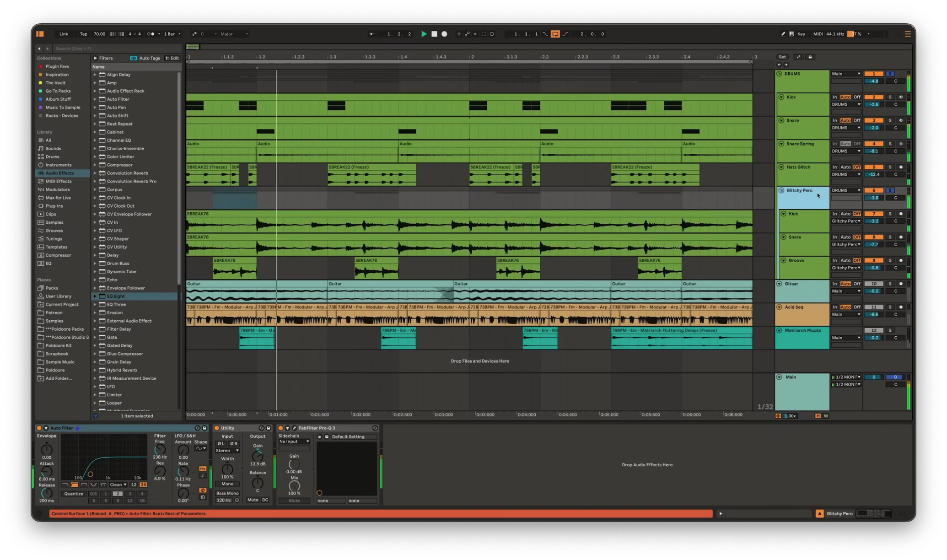Click the Stop button in transport

(434, 34)
